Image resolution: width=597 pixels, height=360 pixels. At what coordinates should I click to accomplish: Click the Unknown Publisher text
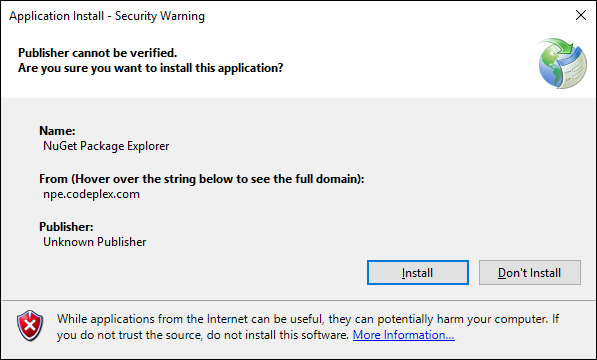tap(94, 242)
